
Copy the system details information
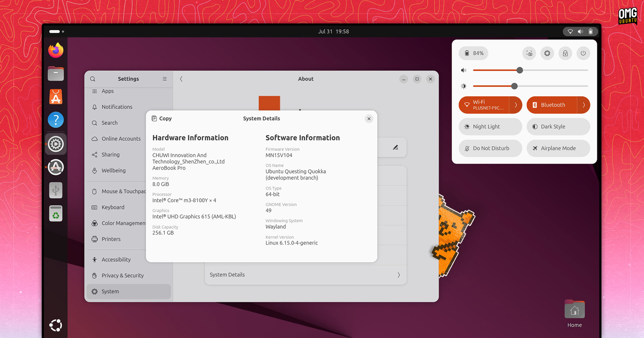(161, 118)
